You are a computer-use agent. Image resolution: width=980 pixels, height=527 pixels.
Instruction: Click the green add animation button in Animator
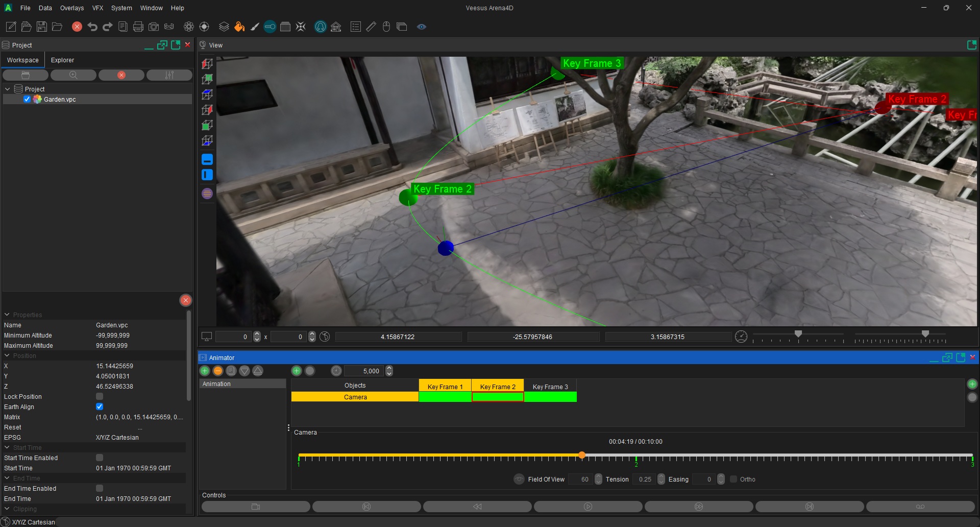pyautogui.click(x=204, y=371)
